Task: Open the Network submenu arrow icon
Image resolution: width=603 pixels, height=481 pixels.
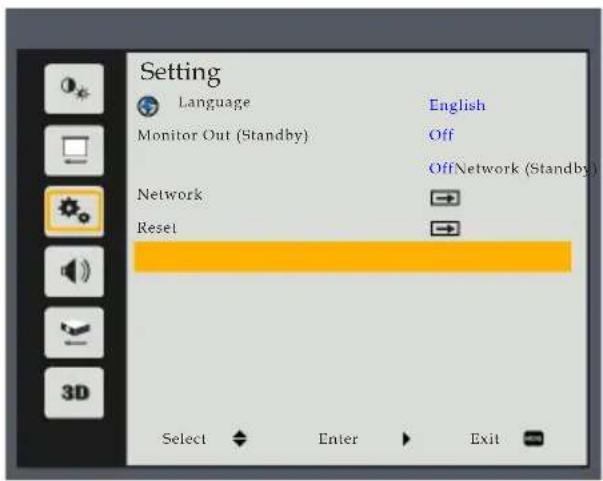Action: click(445, 198)
